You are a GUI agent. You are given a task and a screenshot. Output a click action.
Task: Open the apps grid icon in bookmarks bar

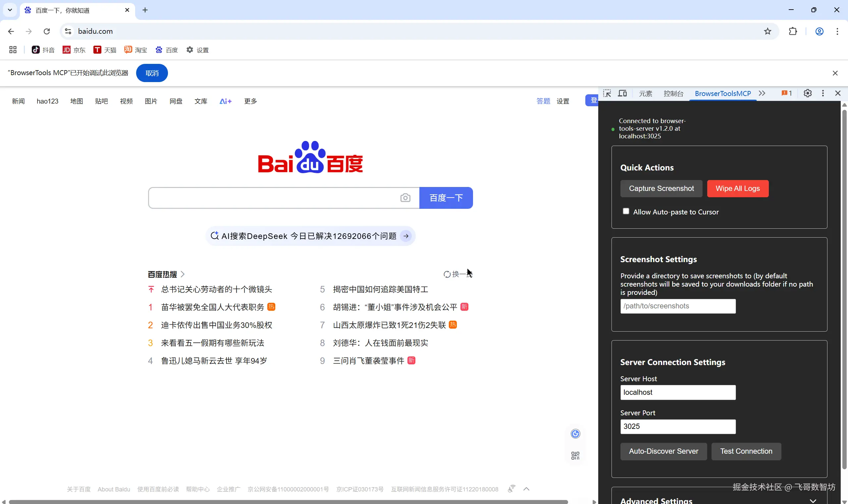pyautogui.click(x=13, y=50)
